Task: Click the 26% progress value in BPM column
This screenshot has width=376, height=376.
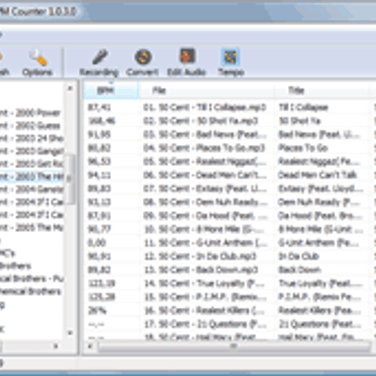Action: [x=97, y=310]
